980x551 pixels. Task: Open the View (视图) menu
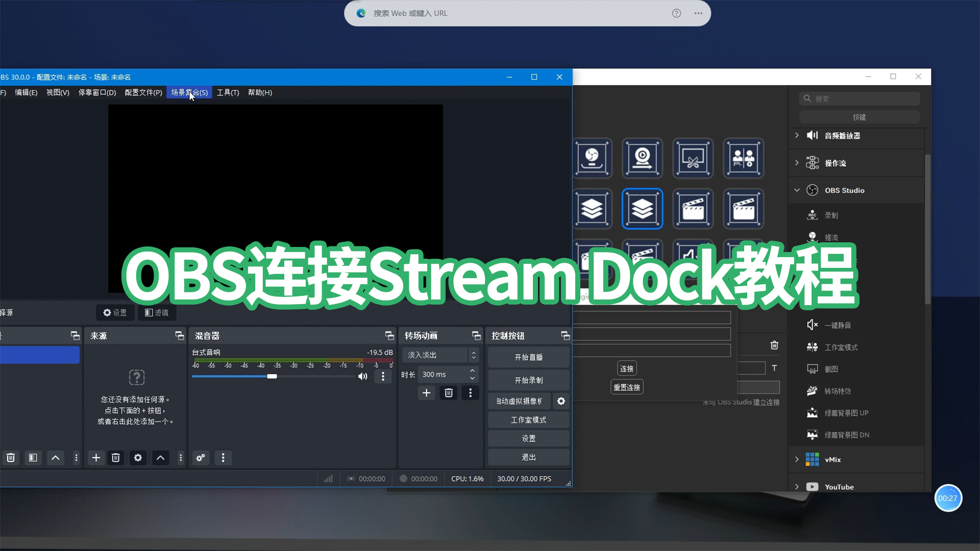[x=58, y=92]
